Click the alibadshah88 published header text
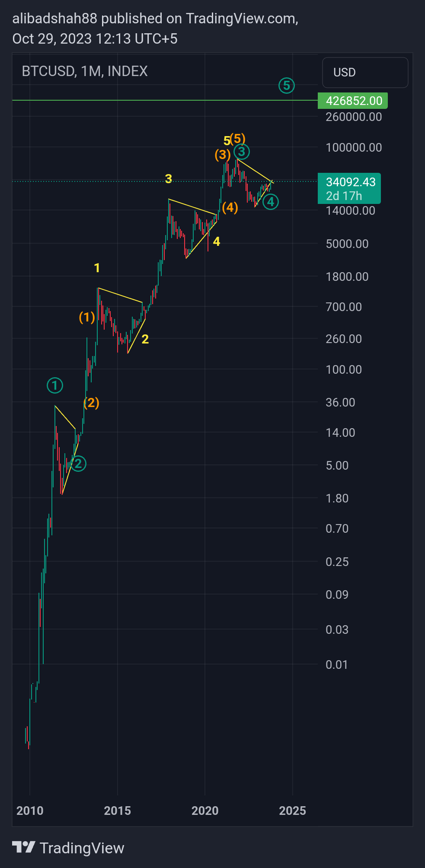Screen dimensions: 425x868 (x=155, y=19)
